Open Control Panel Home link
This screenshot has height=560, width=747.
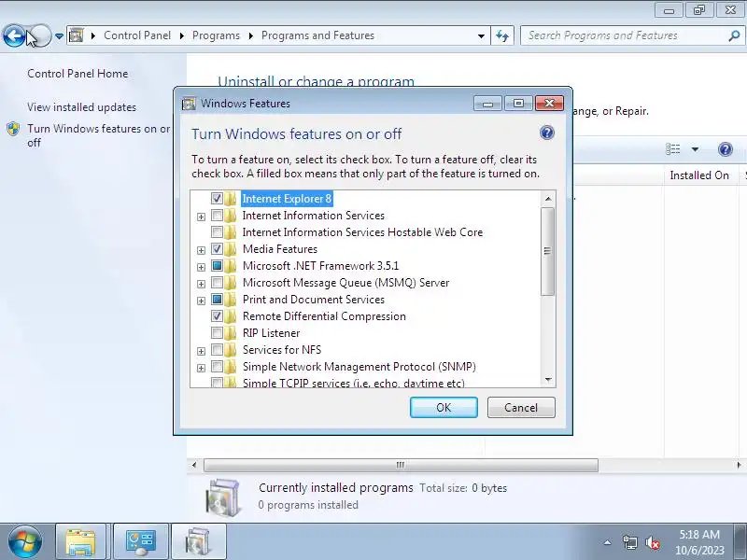click(x=78, y=74)
